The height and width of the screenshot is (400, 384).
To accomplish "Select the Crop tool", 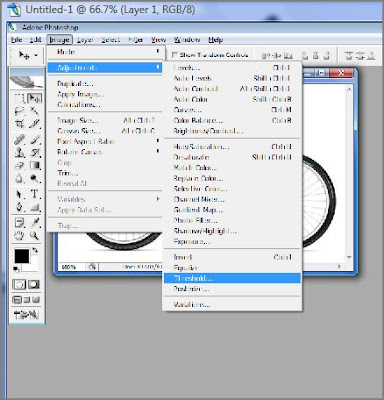I will point(19,124).
